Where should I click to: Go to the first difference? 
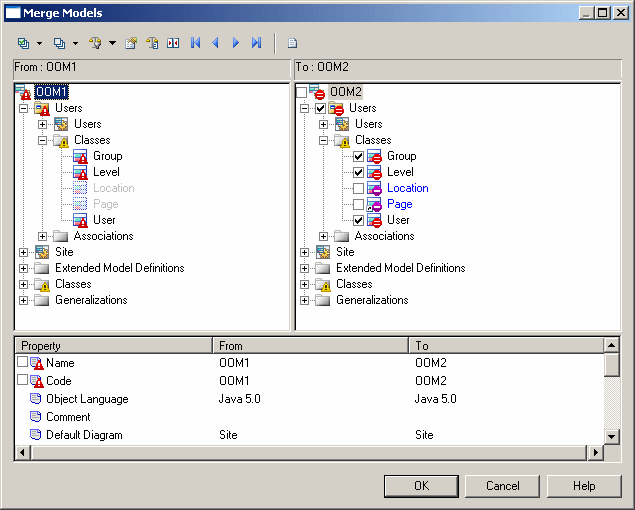tap(196, 43)
